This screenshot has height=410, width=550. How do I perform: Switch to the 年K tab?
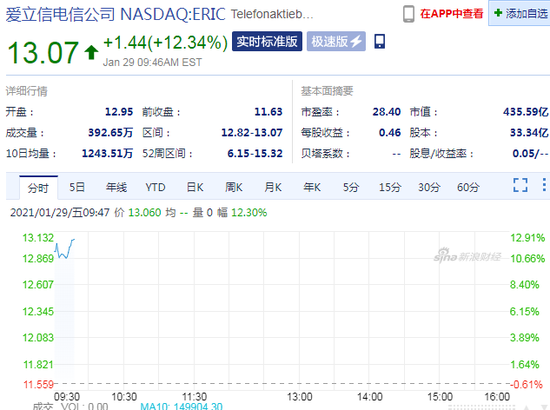coord(312,187)
